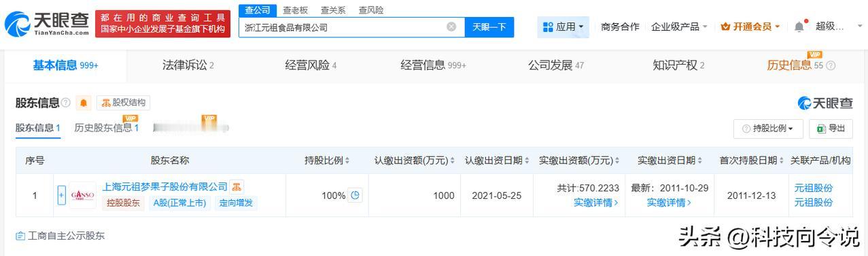Click the 工商自主公示股东 section heading
This screenshot has width=868, height=256.
coord(60,236)
